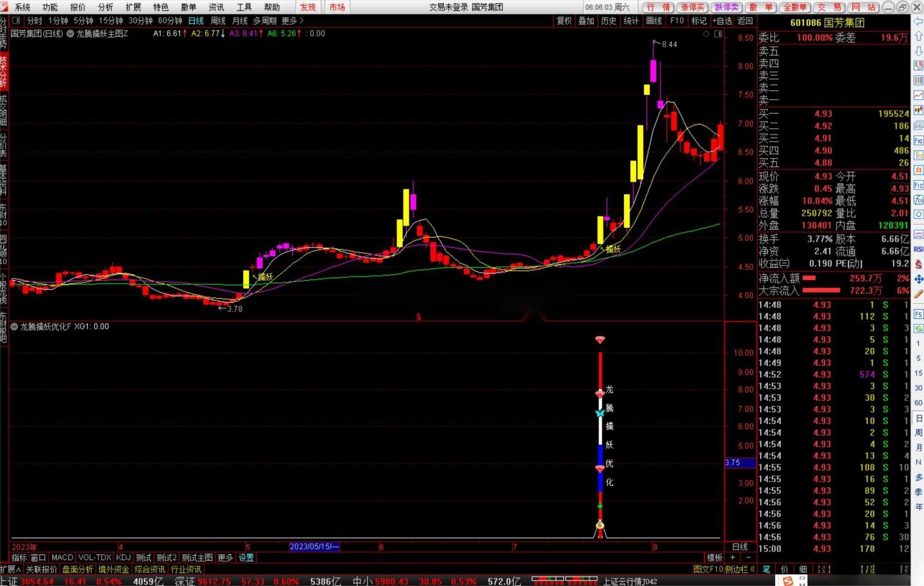Click the left arrow back icon
The width and height of the screenshot is (924, 586).
918,22
